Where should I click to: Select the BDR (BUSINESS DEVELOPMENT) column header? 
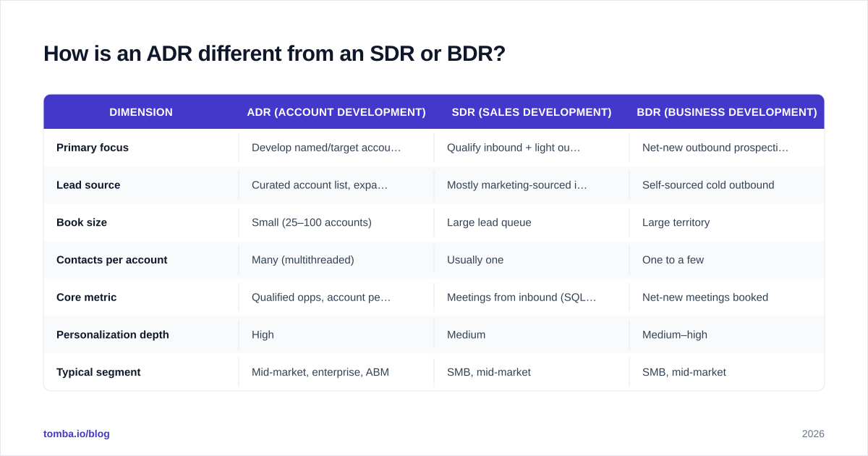(727, 112)
